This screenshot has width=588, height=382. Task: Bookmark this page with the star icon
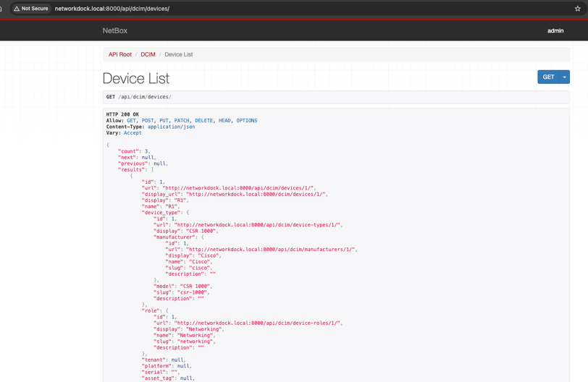coord(578,8)
